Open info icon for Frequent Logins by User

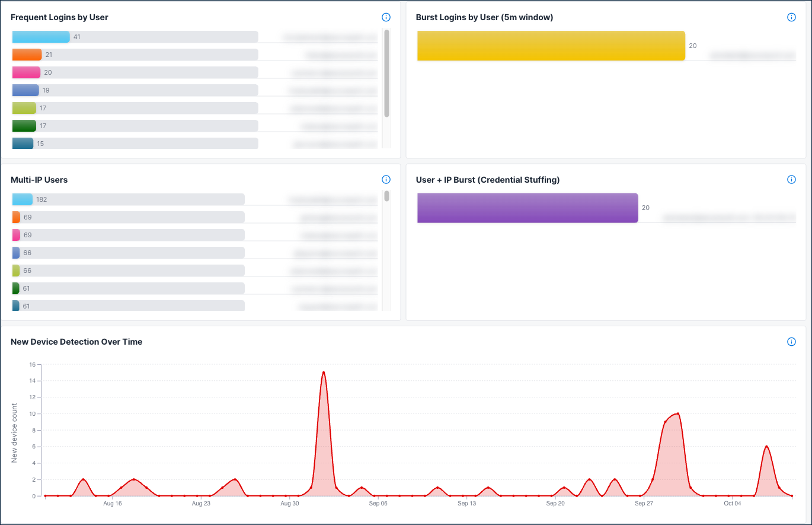pyautogui.click(x=386, y=17)
